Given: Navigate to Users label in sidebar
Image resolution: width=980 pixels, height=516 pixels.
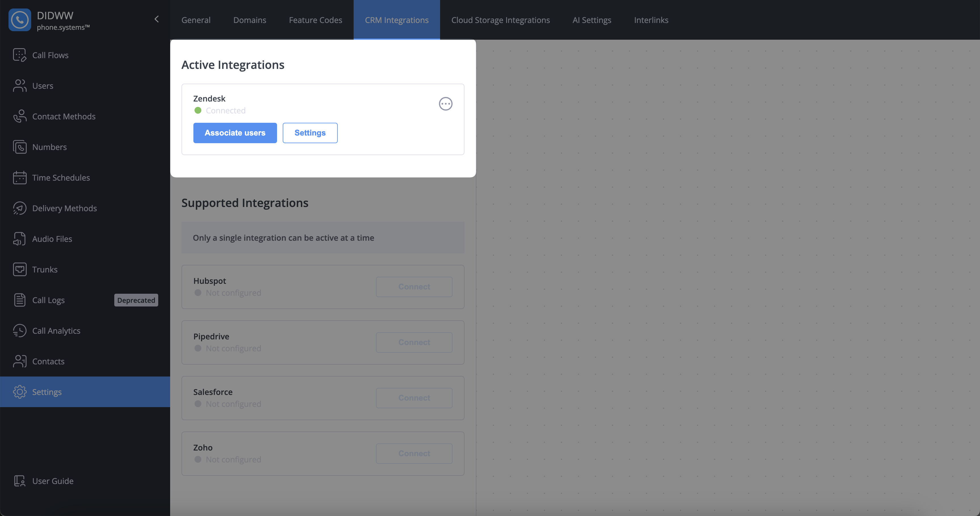Looking at the screenshot, I should 43,86.
